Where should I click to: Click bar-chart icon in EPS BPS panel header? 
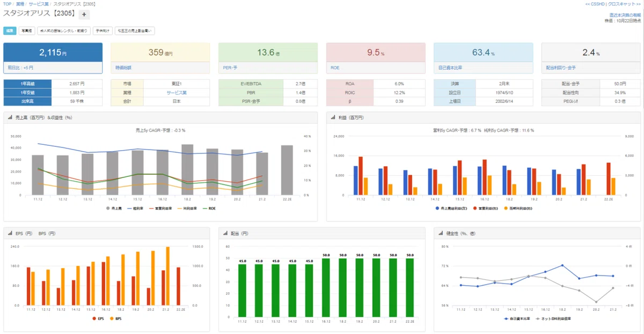point(11,233)
